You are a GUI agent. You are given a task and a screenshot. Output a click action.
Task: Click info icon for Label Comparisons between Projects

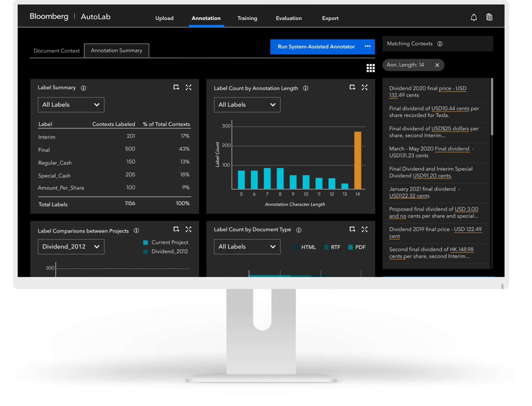tap(136, 230)
